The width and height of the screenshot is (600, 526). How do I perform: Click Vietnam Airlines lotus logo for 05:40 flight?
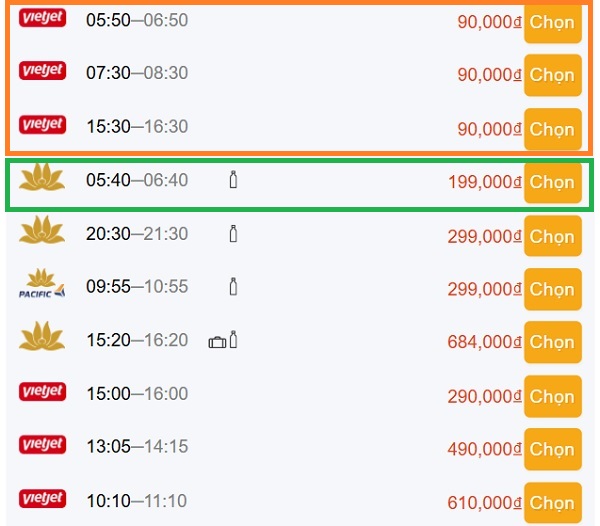pos(42,181)
